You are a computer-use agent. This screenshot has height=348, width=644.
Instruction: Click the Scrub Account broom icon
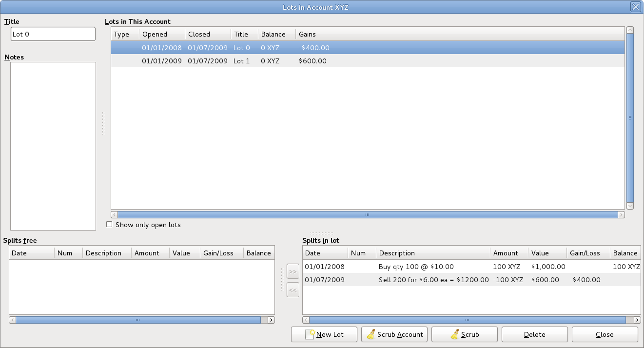point(371,334)
